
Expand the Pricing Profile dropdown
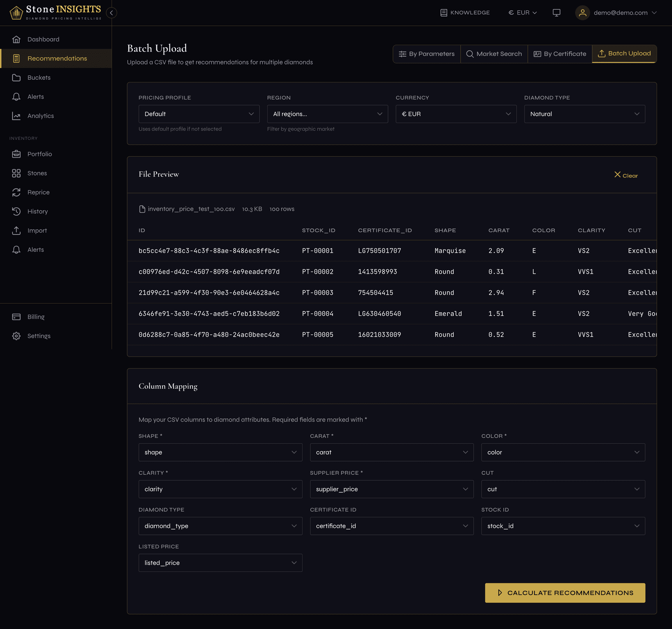click(x=199, y=114)
